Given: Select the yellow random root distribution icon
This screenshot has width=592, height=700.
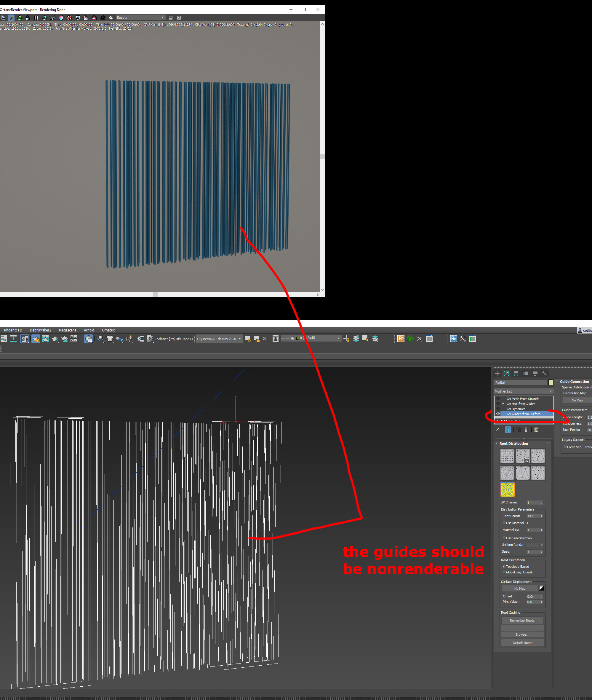Looking at the screenshot, I should click(507, 490).
